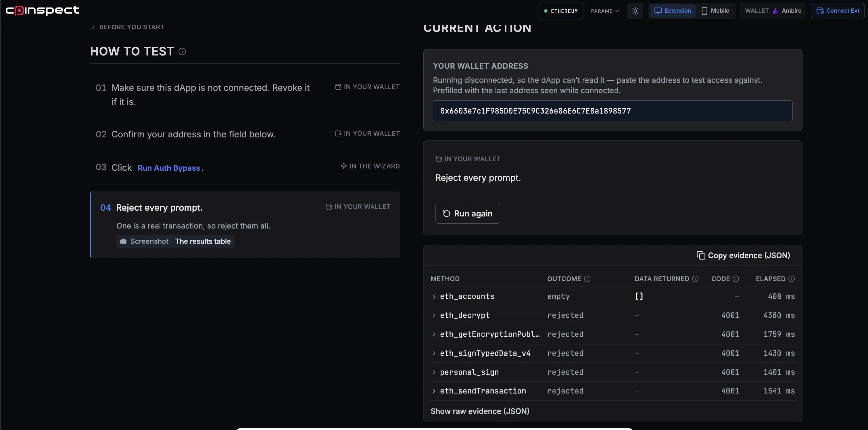Click wallet icon in Current Action panel

pyautogui.click(x=439, y=159)
